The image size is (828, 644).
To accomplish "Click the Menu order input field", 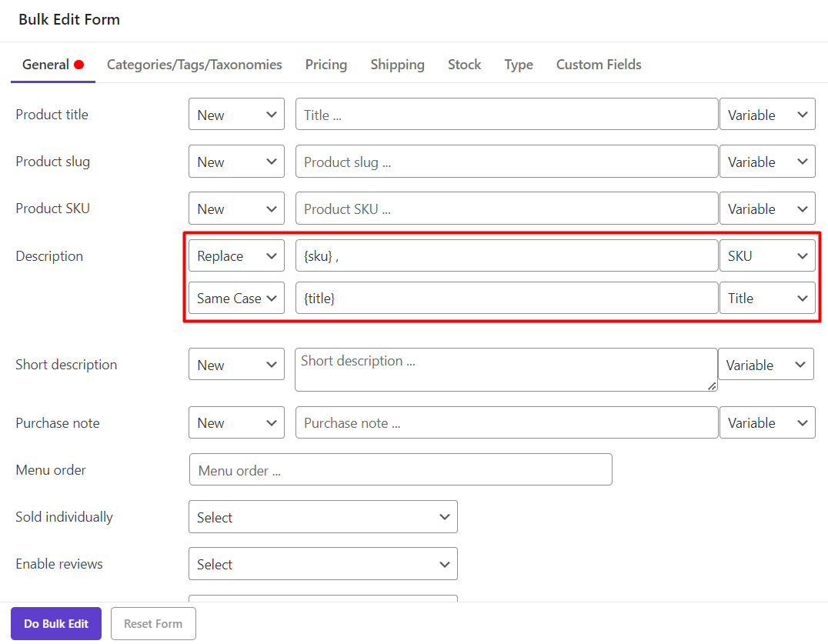I will (x=400, y=470).
